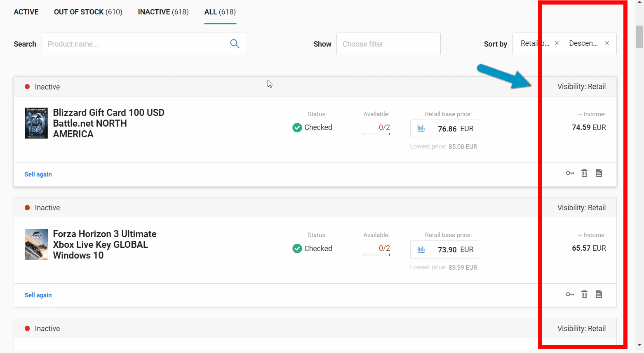This screenshot has height=353, width=644.
Task: Click the key icon for Forza Horizon 3
Action: click(570, 294)
